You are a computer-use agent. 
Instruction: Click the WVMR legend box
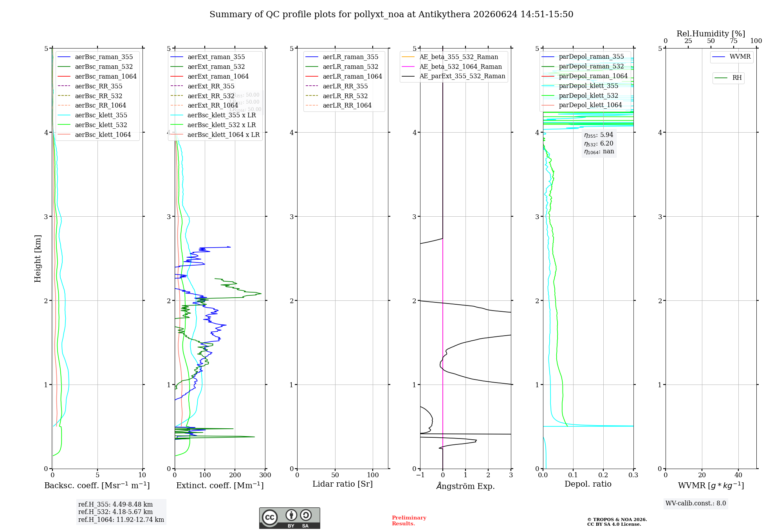[x=732, y=57]
